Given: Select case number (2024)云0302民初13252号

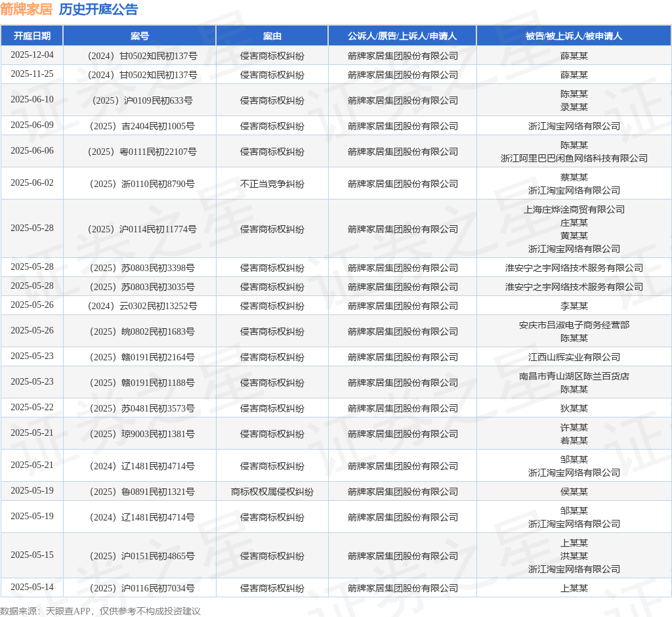Looking at the screenshot, I should (142, 306).
